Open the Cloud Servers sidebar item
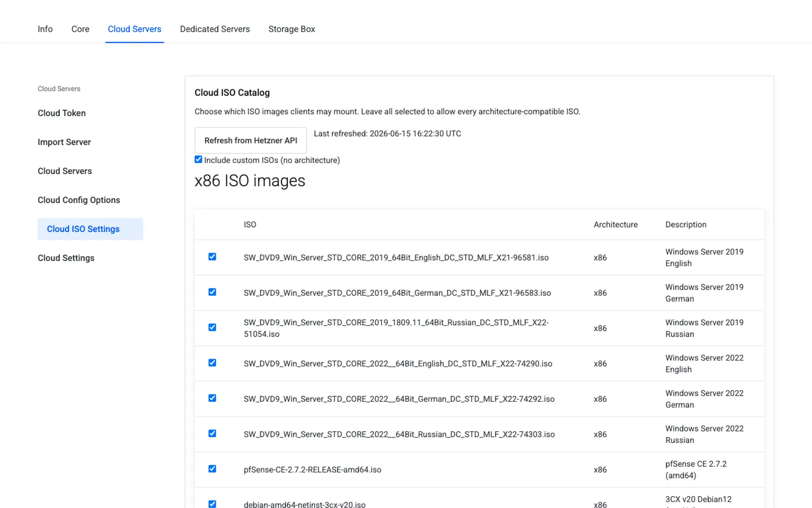Viewport: 812px width, 508px height. click(64, 171)
